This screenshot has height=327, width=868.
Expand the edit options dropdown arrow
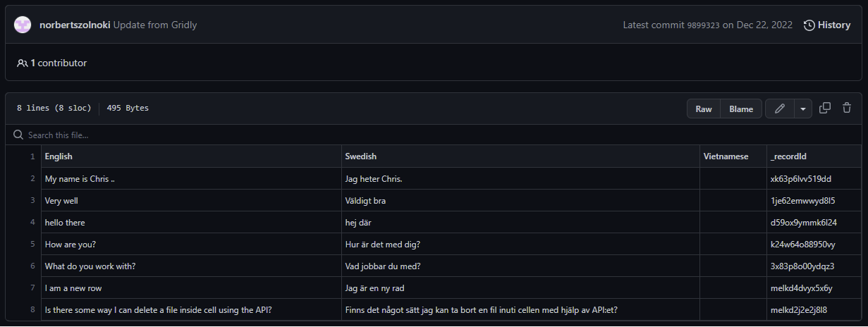click(802, 109)
